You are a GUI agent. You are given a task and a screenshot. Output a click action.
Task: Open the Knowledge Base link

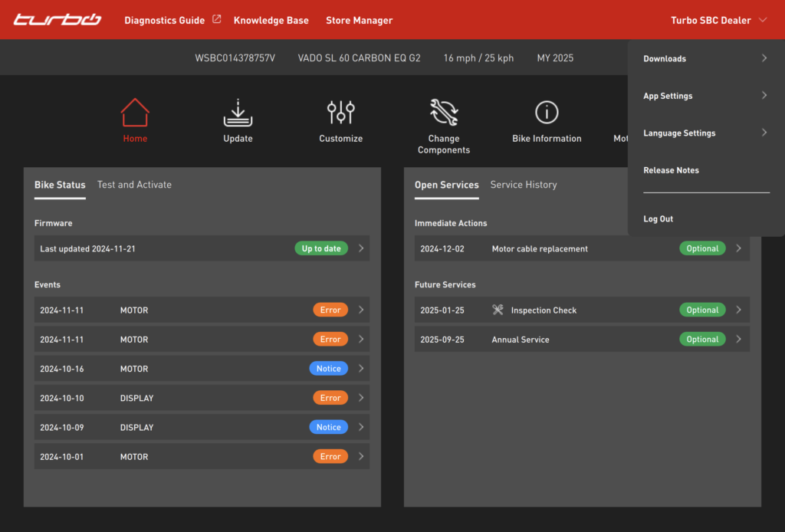[271, 21]
